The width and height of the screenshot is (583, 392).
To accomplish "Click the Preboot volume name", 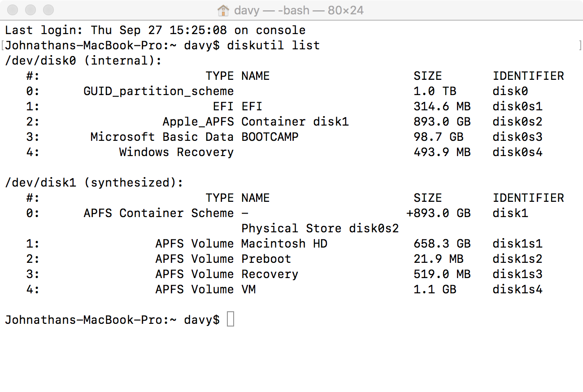I will [x=266, y=259].
